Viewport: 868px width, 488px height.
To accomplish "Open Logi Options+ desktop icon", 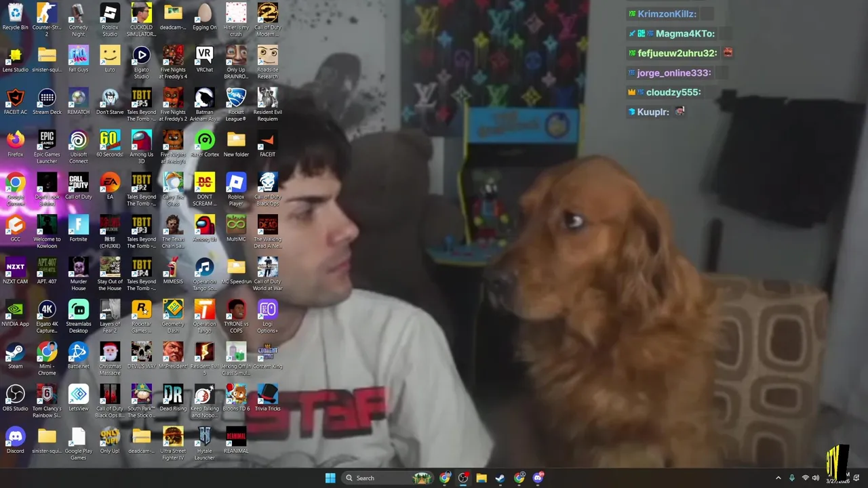I will click(267, 317).
